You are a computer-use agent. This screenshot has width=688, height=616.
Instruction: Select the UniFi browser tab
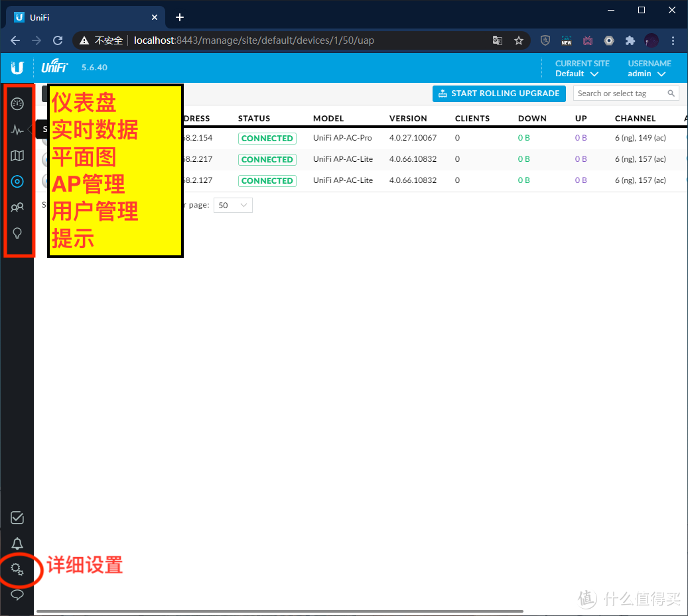pos(86,17)
